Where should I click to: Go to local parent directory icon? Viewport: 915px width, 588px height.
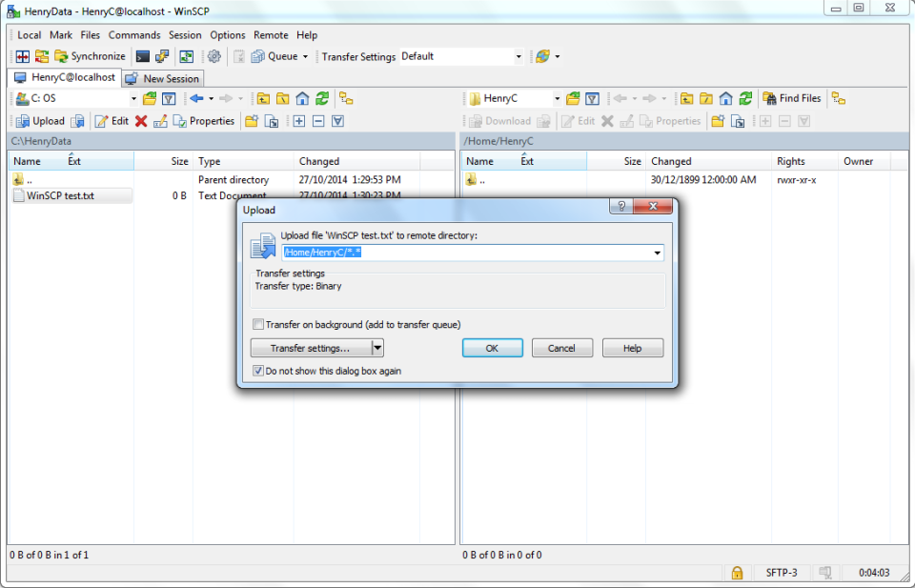[x=263, y=98]
